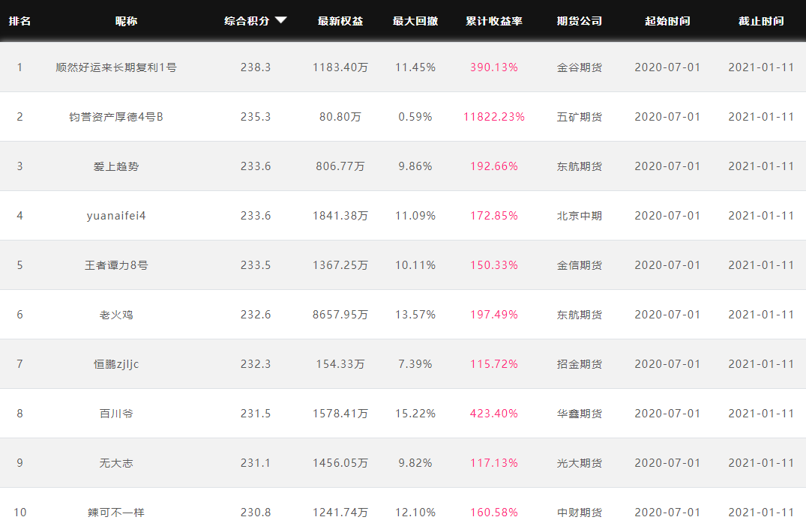Select return rate 172.85%
This screenshot has height=532, width=806.
tap(494, 216)
